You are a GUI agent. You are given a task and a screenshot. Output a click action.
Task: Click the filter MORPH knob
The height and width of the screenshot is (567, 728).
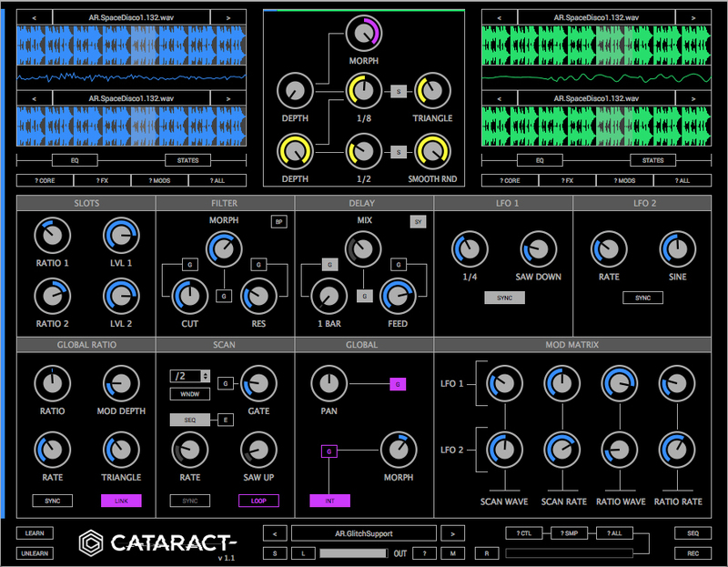[224, 249]
